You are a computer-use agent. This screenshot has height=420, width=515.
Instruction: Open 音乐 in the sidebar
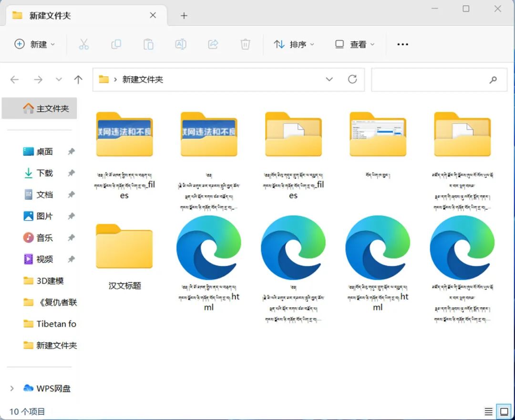click(x=44, y=237)
